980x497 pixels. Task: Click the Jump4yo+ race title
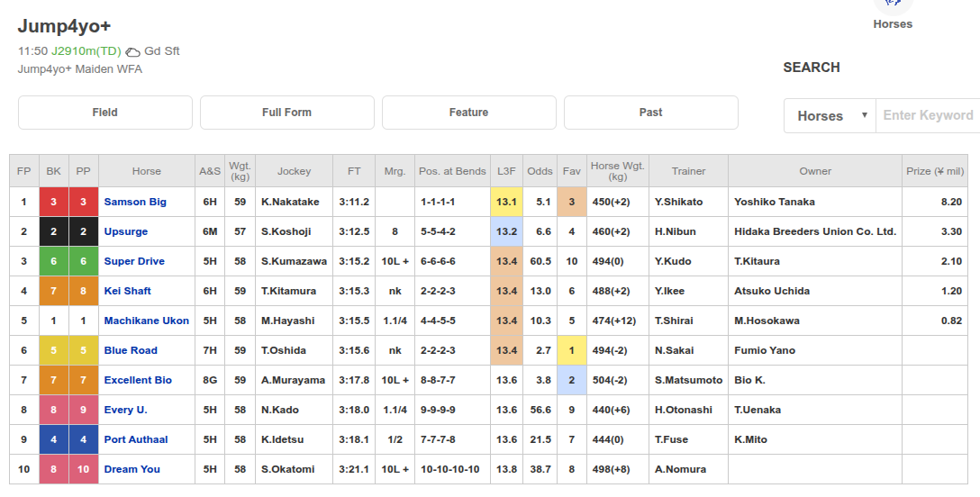point(64,25)
